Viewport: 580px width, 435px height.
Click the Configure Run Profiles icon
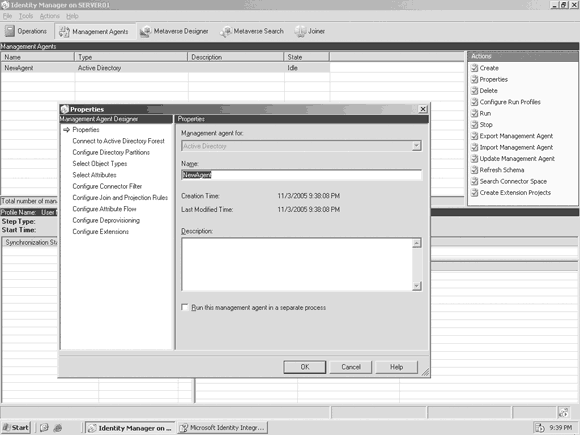coord(474,102)
